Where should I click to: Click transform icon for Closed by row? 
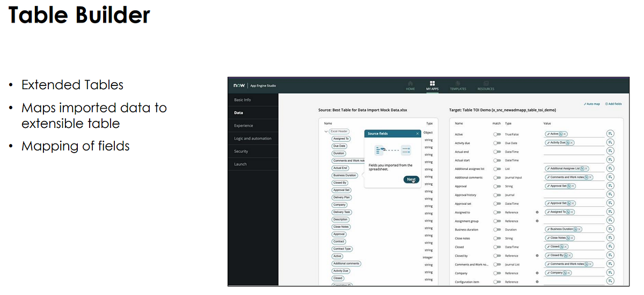610,255
